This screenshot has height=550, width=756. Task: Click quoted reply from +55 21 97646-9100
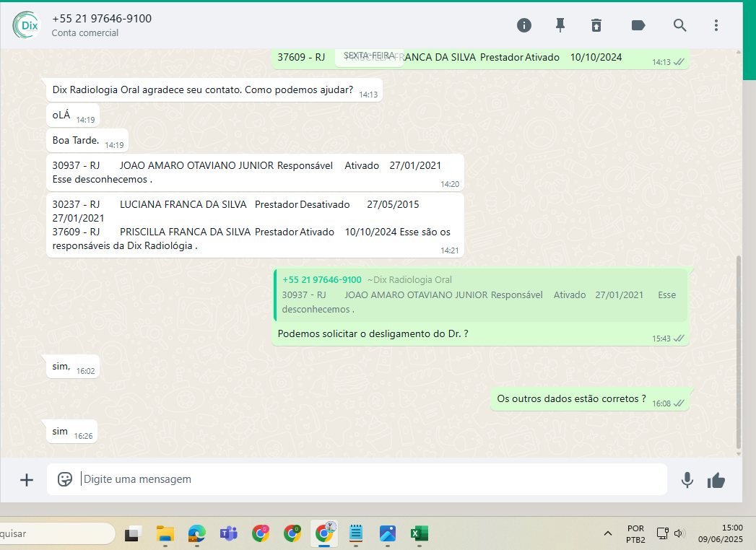pos(481,295)
